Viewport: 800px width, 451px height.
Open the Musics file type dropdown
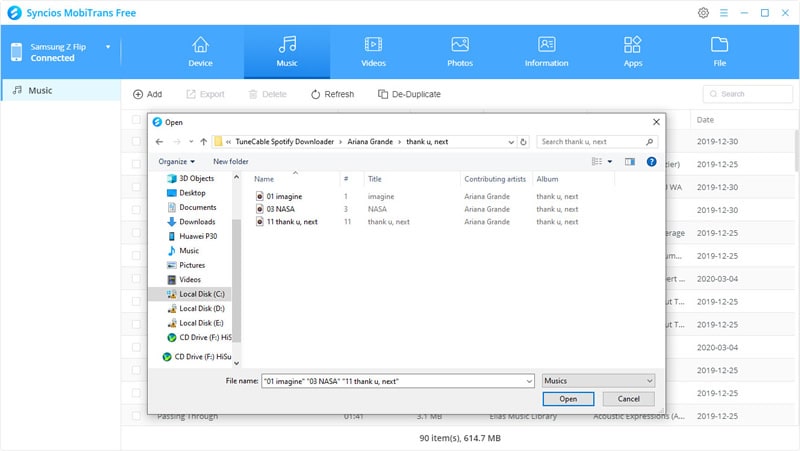598,381
